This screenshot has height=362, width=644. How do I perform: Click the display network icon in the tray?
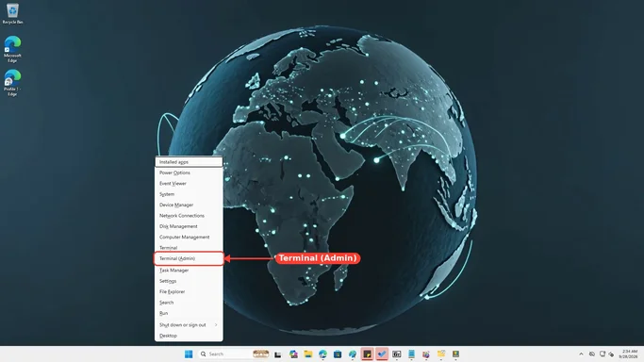[603, 354]
